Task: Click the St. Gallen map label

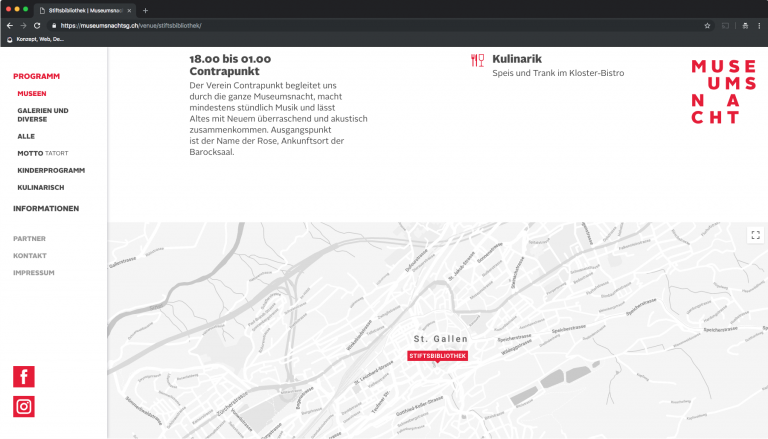Action: (441, 339)
